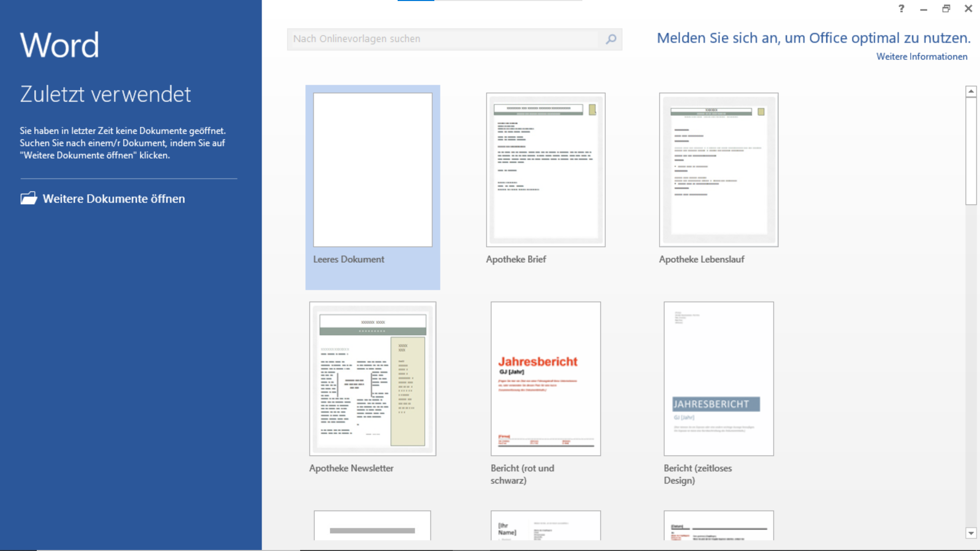980x551 pixels.
Task: Open the Apotheke Newsletter template thumbnail
Action: pos(373,379)
